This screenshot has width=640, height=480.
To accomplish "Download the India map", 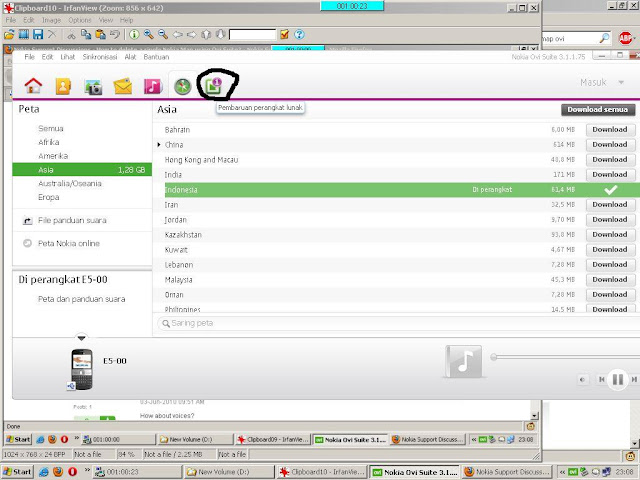I will pos(610,175).
